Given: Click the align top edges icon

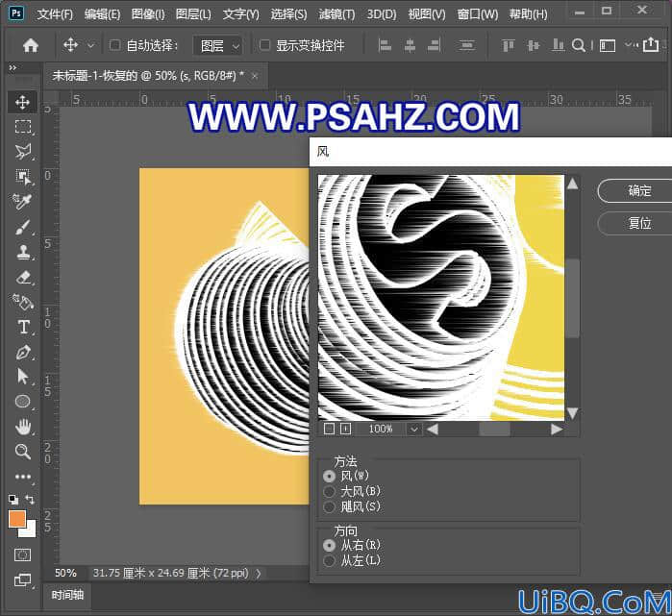Looking at the screenshot, I should pos(509,45).
